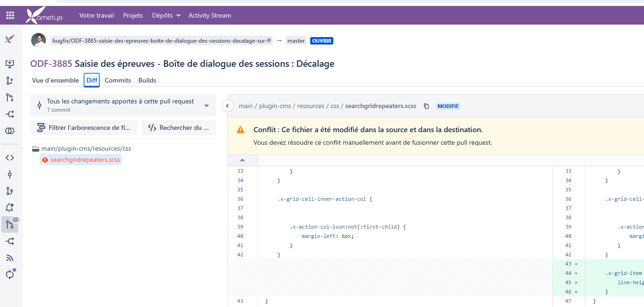Select searchgridrepeaters.scss in the file tree

(x=85, y=160)
